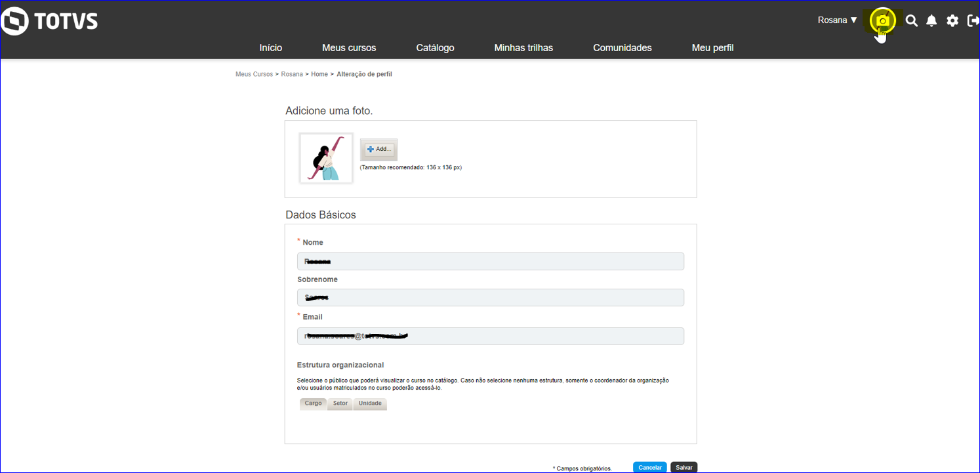Open search with magnifier icon
Viewport: 980px width, 473px height.
[x=911, y=20]
